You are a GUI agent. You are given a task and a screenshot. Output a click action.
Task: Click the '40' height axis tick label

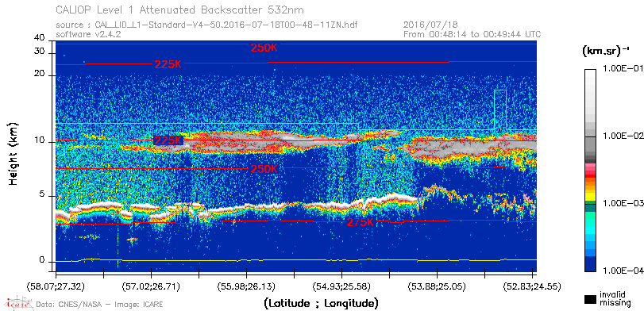(x=40, y=38)
